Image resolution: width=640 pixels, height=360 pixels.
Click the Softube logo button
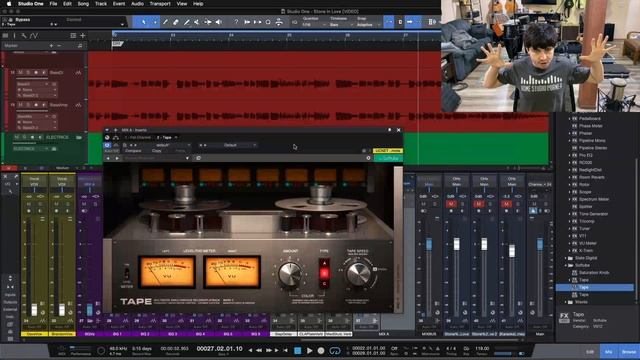point(389,158)
